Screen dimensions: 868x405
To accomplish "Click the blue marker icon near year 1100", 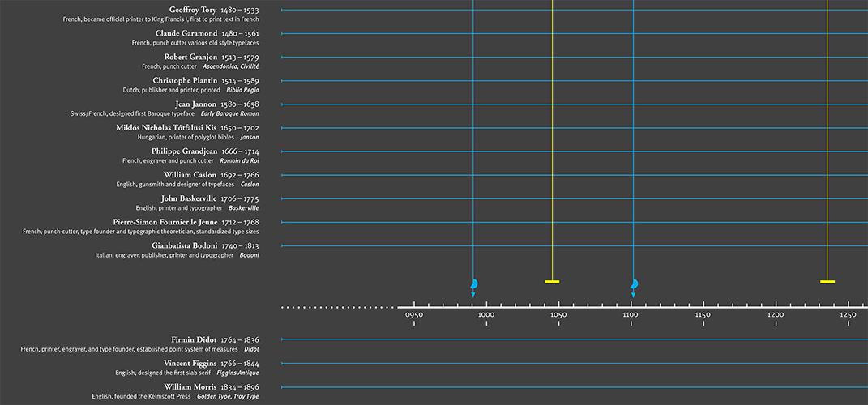I will (634, 283).
